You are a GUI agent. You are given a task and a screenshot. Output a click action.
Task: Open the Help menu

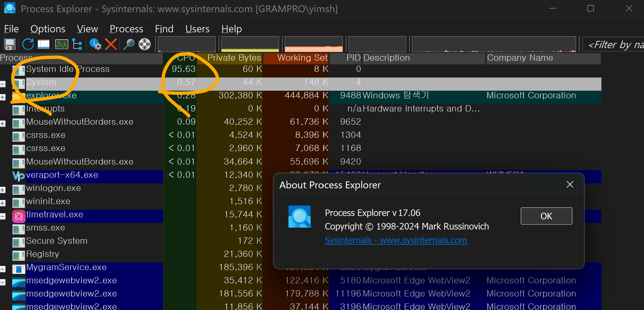[232, 29]
